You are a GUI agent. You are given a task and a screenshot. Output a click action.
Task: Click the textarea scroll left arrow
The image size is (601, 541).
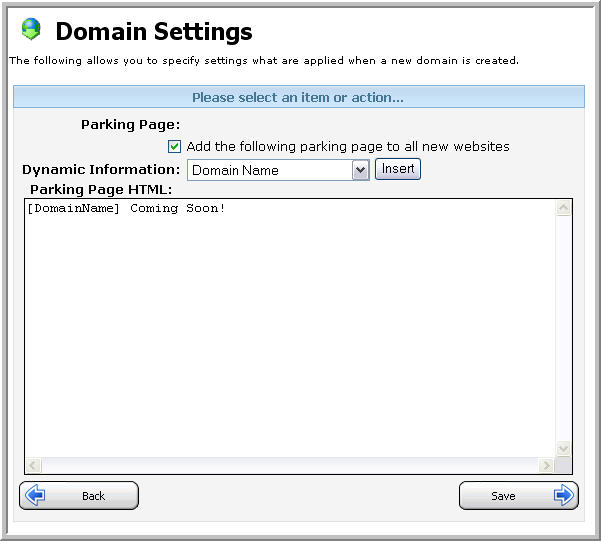(x=33, y=465)
